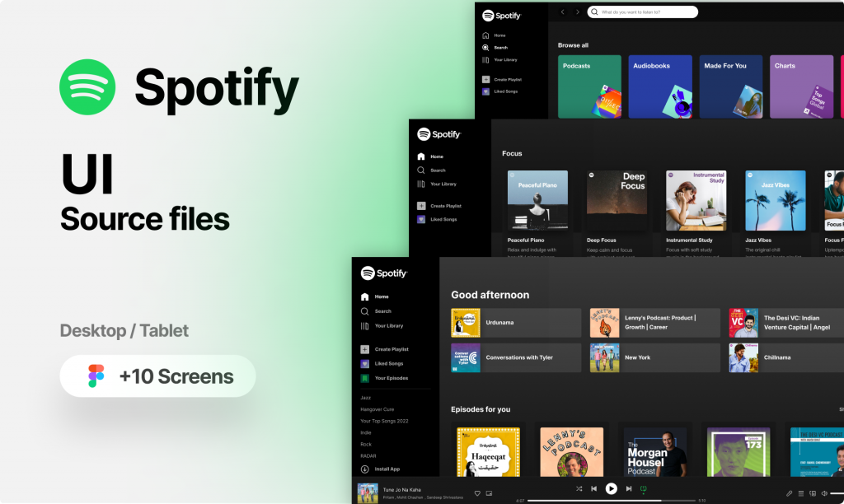Click the Create Playlist plus icon in the Focus window

(421, 206)
